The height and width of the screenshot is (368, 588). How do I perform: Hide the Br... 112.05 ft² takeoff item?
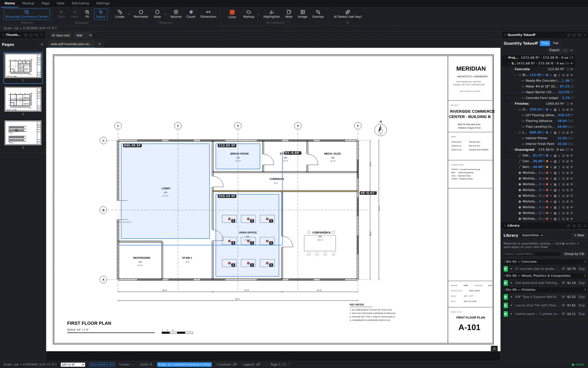click(572, 75)
